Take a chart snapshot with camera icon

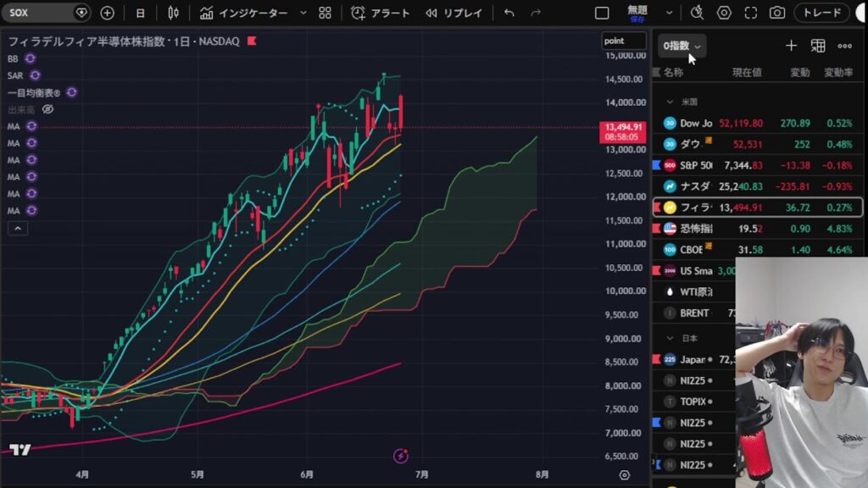click(777, 13)
